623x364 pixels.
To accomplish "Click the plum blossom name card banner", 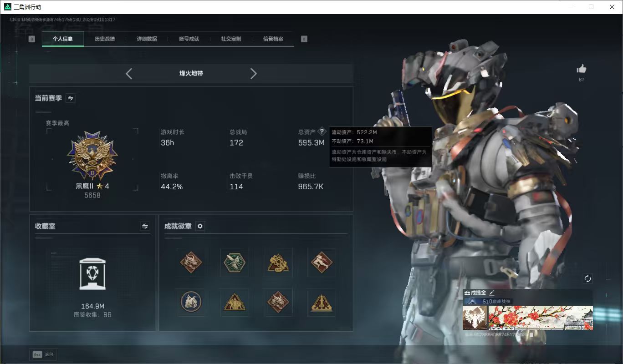I will point(541,318).
